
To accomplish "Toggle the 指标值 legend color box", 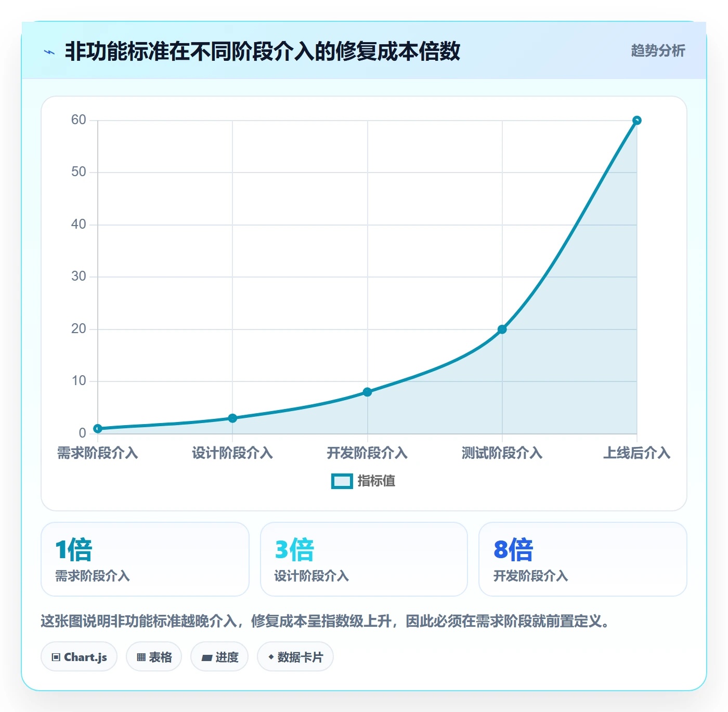I will 342,481.
